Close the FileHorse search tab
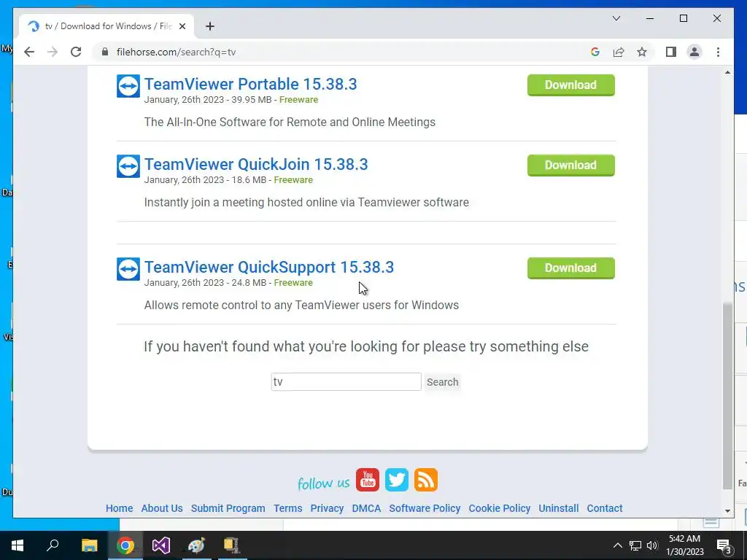The width and height of the screenshot is (747, 560). tap(182, 26)
